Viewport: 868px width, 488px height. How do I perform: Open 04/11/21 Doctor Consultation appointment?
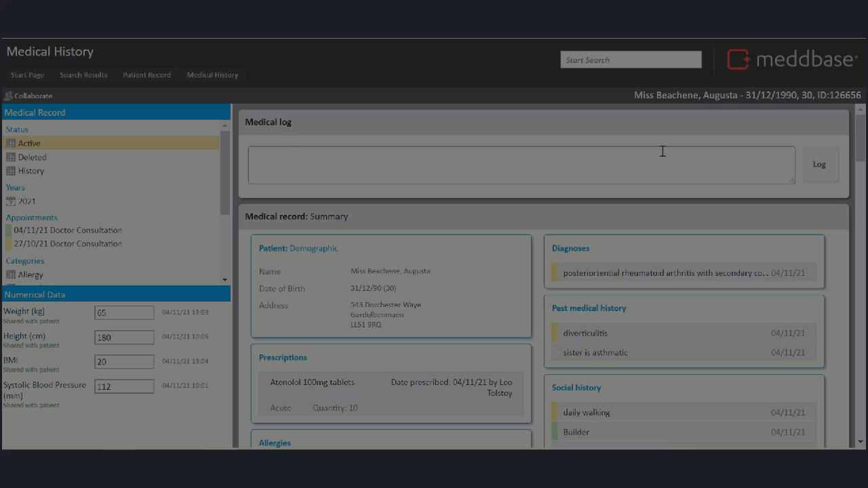(x=68, y=230)
